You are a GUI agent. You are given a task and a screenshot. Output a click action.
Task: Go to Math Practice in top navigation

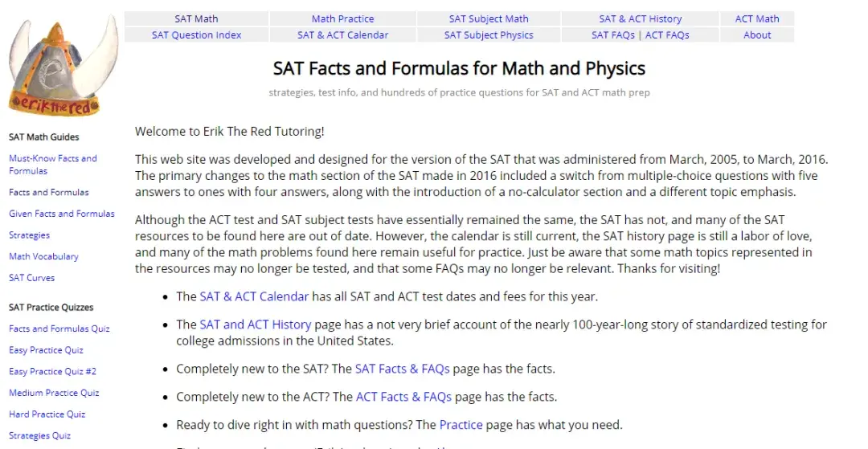point(342,18)
